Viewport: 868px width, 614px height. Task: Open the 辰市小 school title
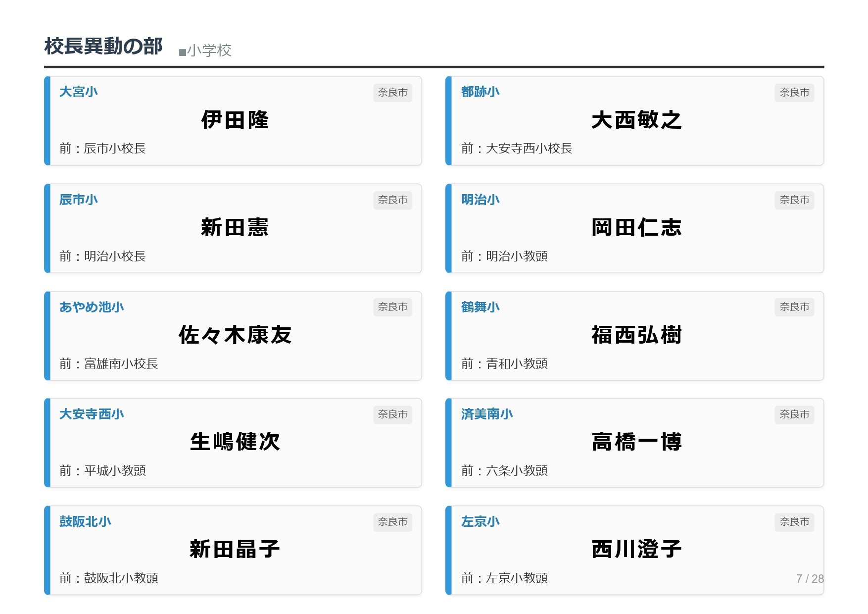(78, 200)
